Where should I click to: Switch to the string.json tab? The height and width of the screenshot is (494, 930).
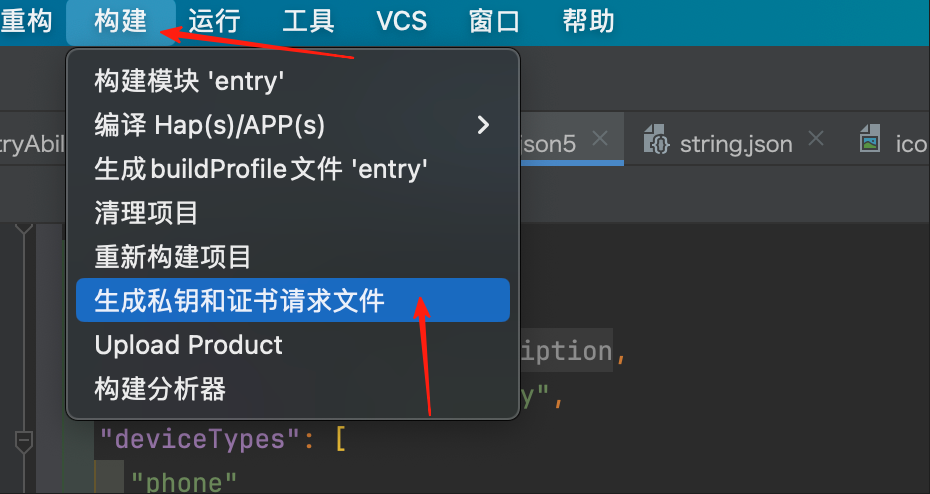(x=736, y=143)
